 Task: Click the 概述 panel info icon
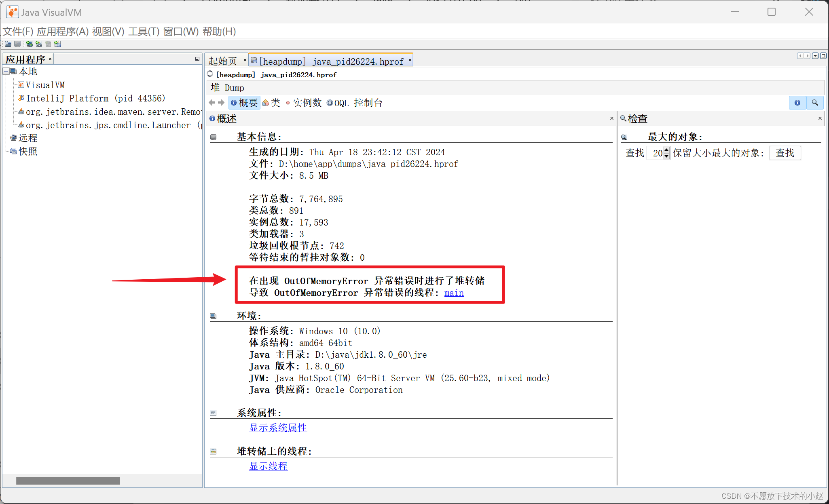pos(212,118)
